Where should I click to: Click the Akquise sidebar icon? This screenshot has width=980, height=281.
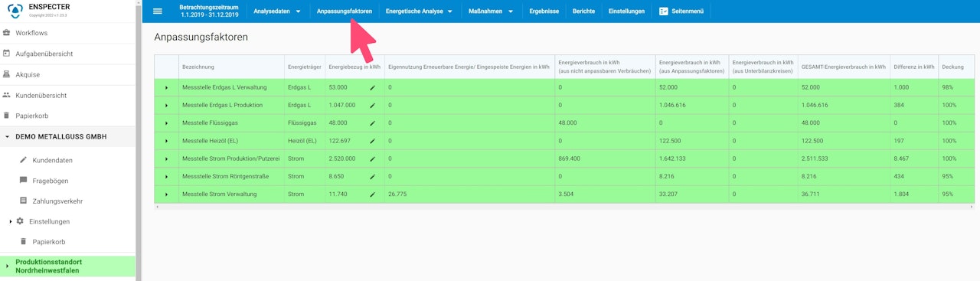tap(7, 74)
